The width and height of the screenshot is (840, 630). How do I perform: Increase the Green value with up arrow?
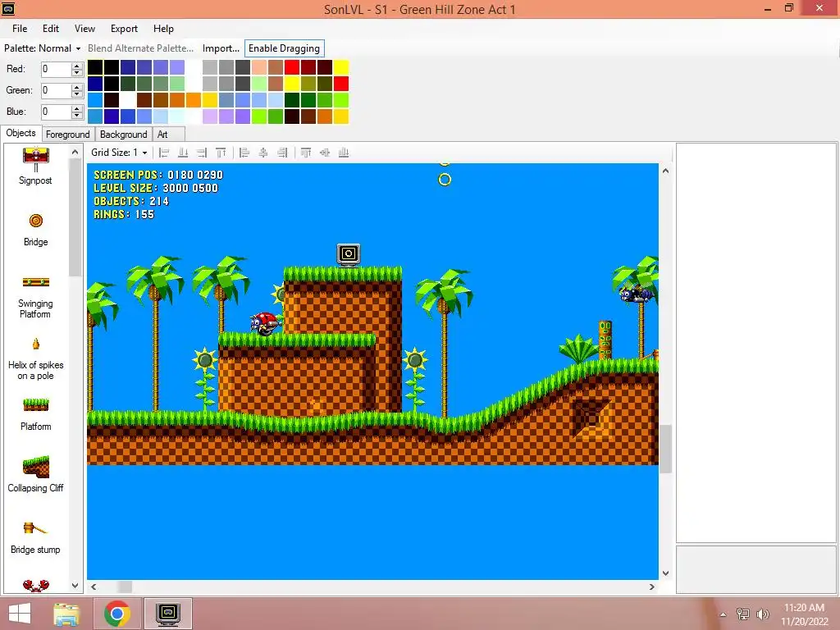click(x=77, y=87)
